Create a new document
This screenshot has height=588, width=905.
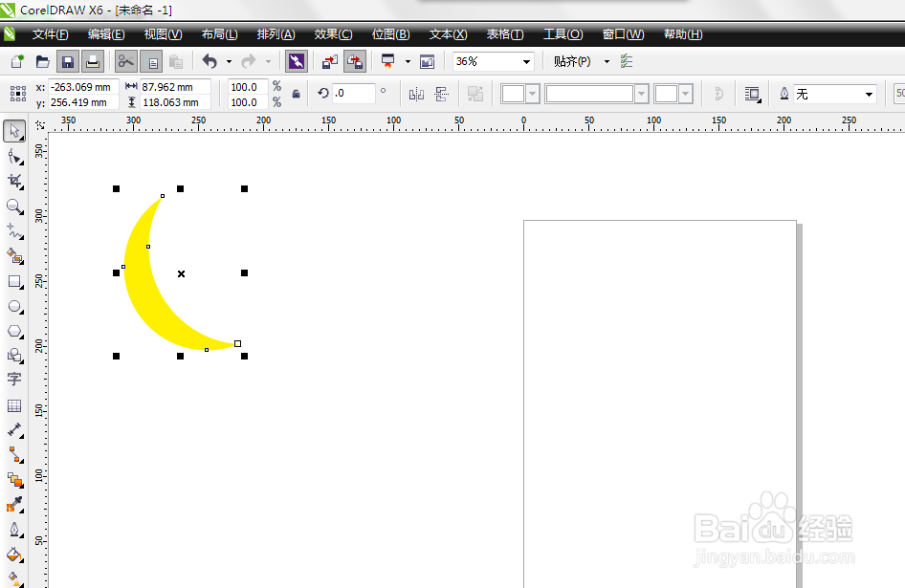(x=17, y=61)
